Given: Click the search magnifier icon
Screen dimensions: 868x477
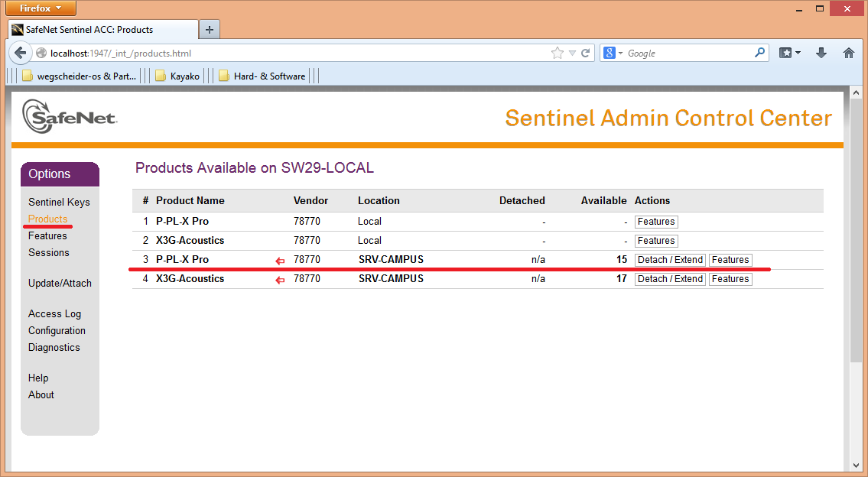Looking at the screenshot, I should point(759,53).
